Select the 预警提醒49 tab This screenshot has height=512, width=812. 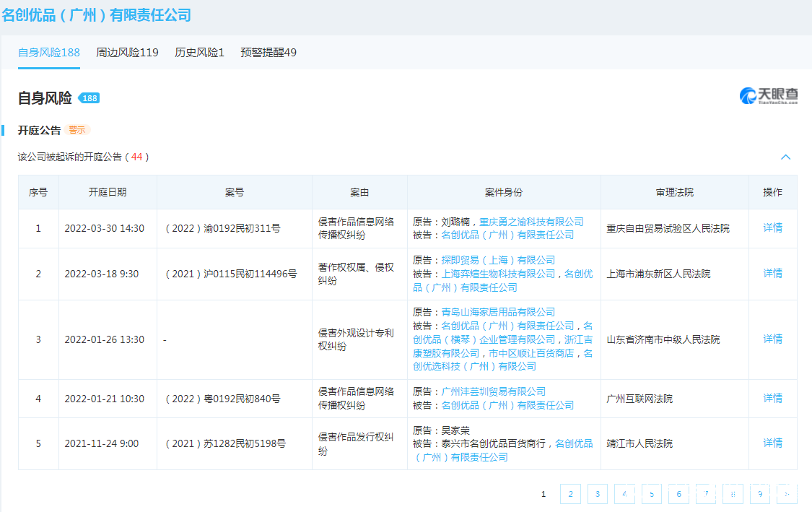(x=269, y=53)
